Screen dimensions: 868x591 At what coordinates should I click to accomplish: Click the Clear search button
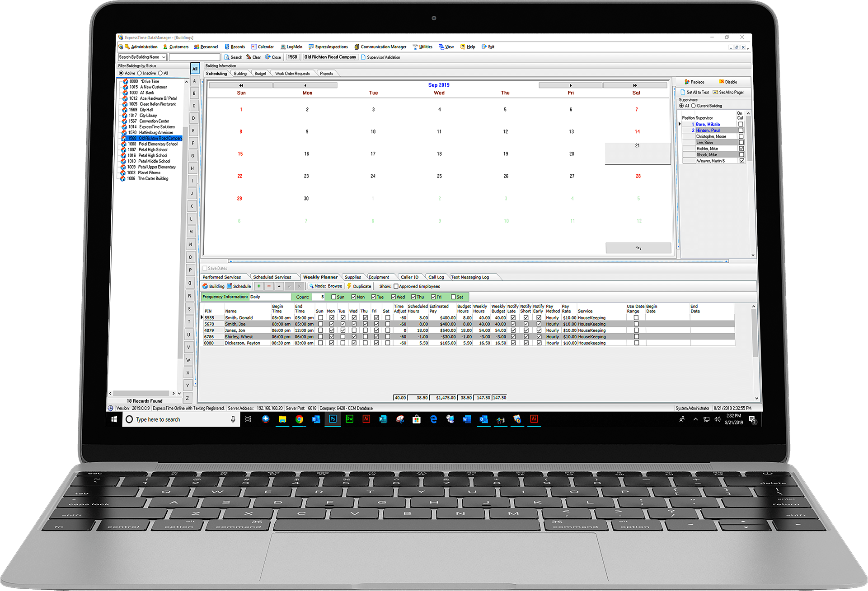(x=253, y=57)
